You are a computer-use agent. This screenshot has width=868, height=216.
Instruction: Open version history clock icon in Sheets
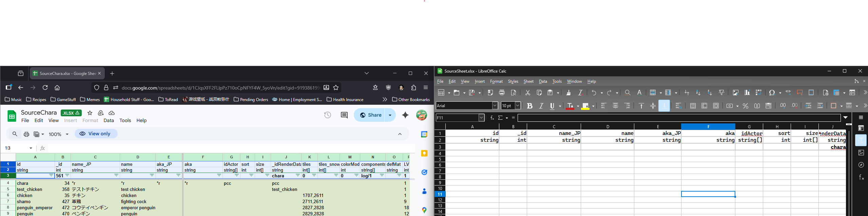(327, 115)
